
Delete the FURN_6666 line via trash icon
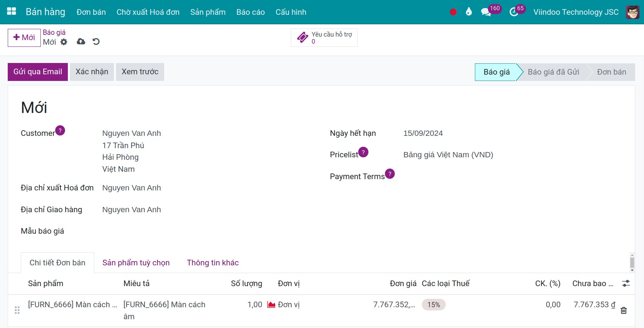click(x=624, y=310)
